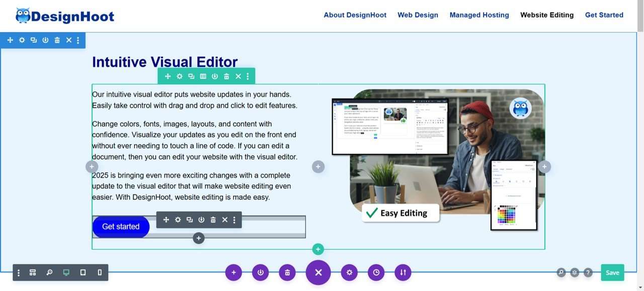Image resolution: width=644 pixels, height=291 pixels.
Task: Expand the three-dot menu in the bottom-left bar
Action: [x=19, y=272]
